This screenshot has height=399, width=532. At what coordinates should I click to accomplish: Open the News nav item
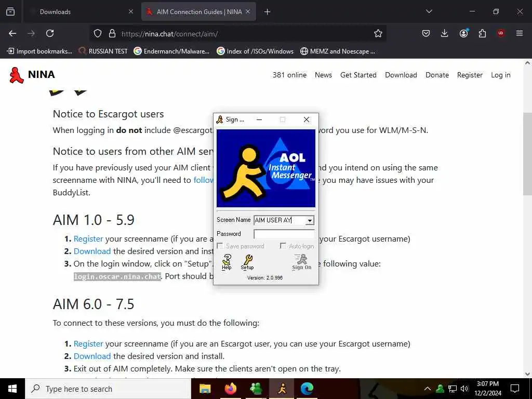(323, 75)
